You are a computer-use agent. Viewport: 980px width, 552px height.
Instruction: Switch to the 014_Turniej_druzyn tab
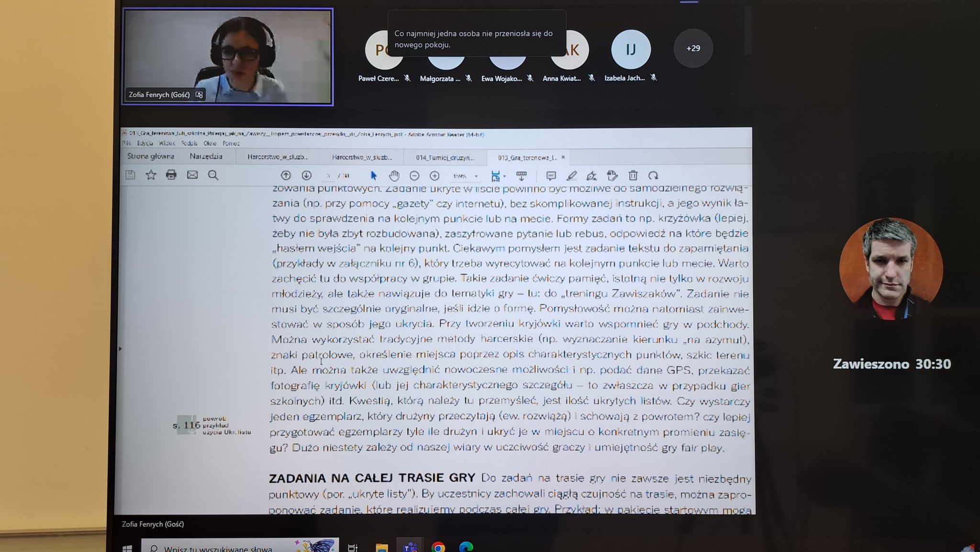[x=445, y=157]
